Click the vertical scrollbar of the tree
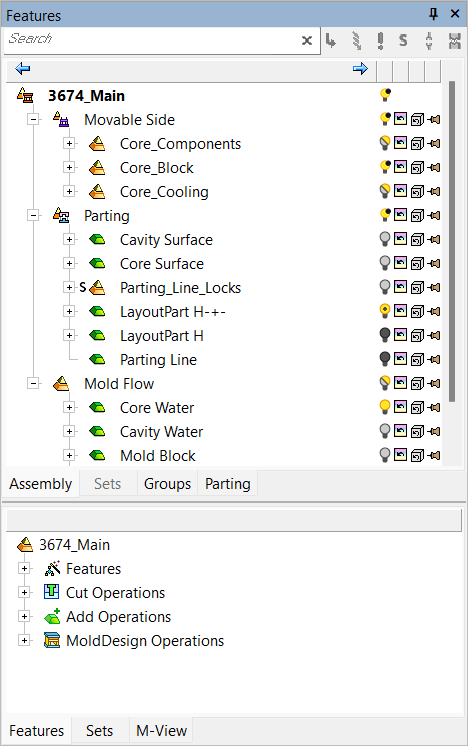The width and height of the screenshot is (468, 746). point(452,242)
